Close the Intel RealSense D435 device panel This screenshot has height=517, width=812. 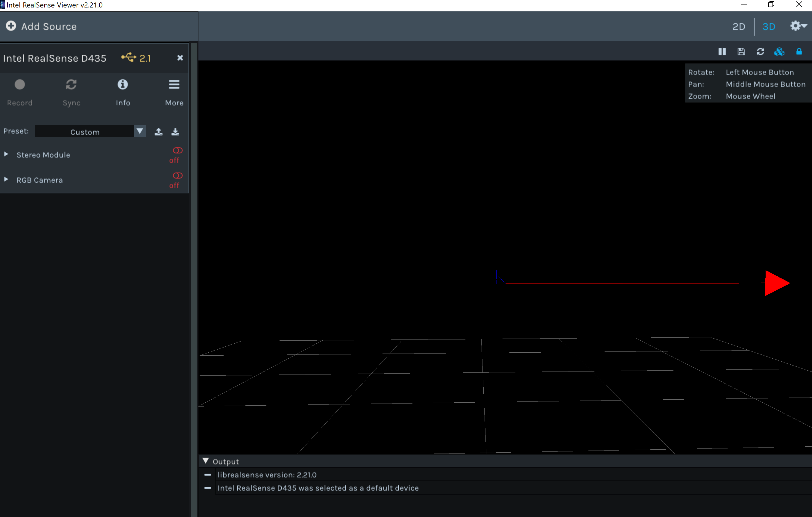(180, 58)
